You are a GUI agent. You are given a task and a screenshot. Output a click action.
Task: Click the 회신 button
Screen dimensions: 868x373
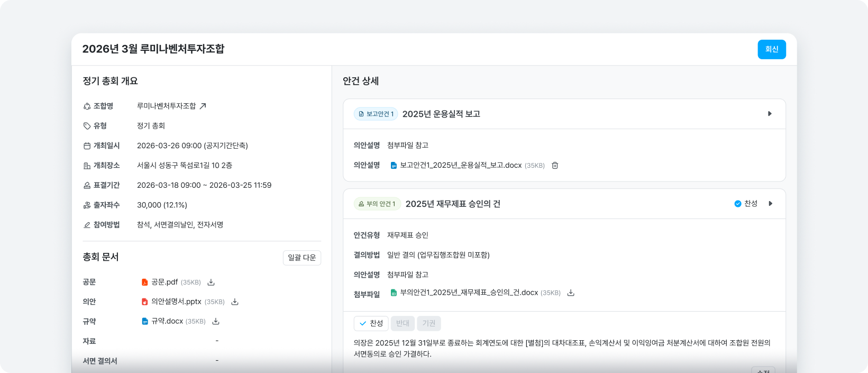[x=772, y=49]
